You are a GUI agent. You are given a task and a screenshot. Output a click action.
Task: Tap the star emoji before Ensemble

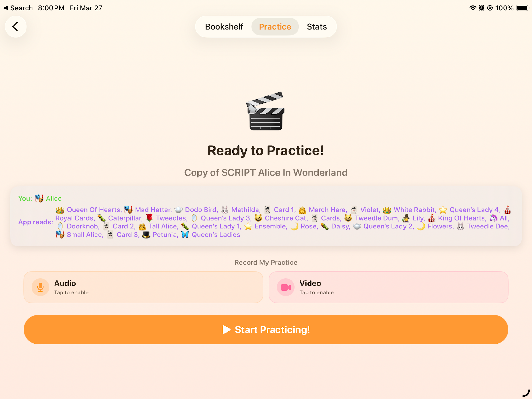248,226
